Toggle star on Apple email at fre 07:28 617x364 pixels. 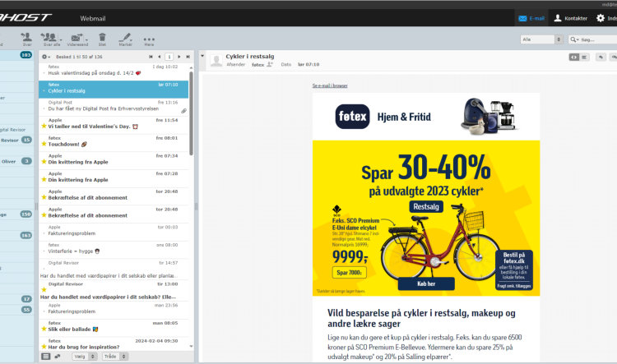[44, 180]
